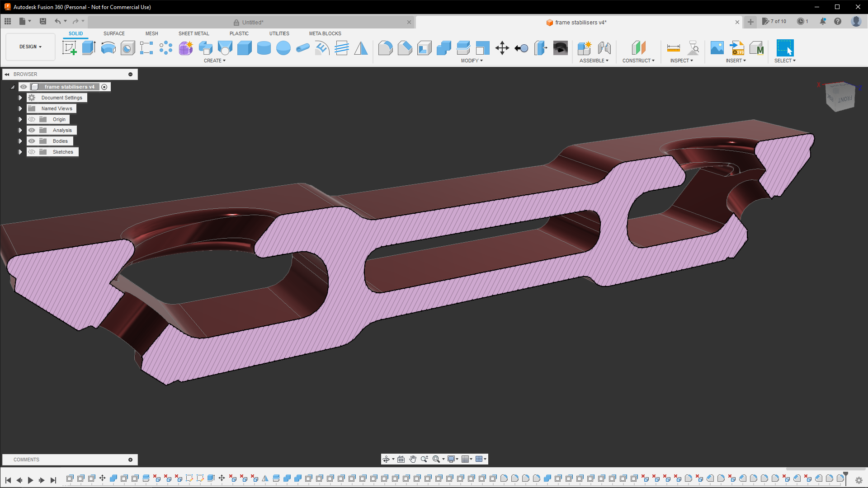Click the ViewCube FRONT face

[x=844, y=99]
